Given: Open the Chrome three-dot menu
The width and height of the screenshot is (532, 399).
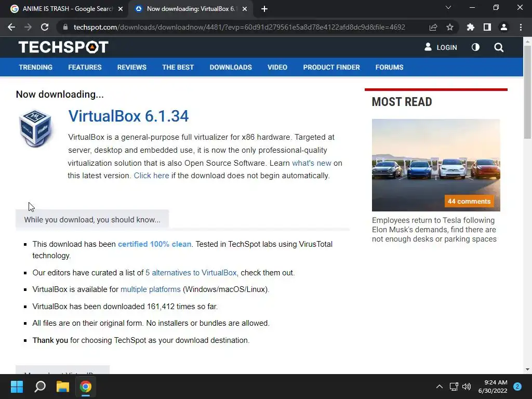Looking at the screenshot, I should pos(521,27).
